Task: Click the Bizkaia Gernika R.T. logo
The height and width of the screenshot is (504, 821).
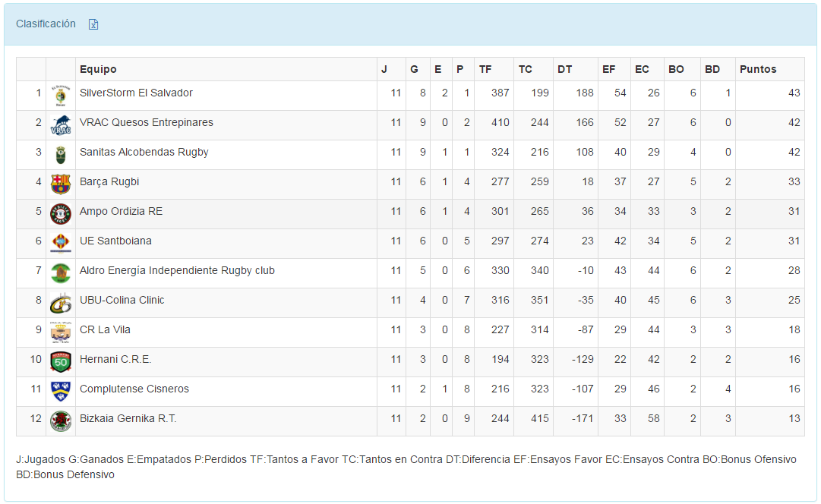Action: point(61,421)
